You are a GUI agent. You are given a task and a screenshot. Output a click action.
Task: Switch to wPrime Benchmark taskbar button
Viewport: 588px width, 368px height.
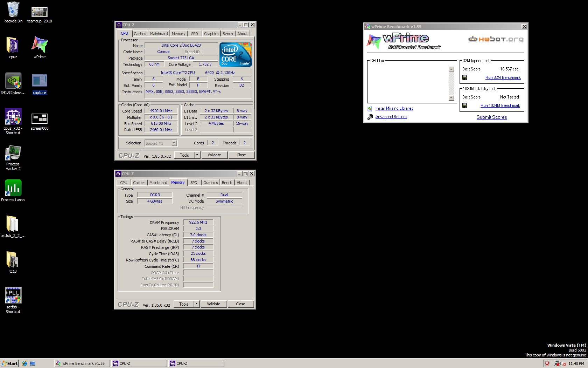click(x=82, y=363)
